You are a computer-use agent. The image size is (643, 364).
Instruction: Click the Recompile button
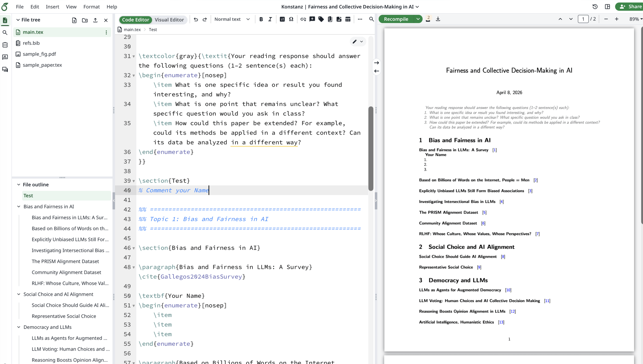coord(396,19)
